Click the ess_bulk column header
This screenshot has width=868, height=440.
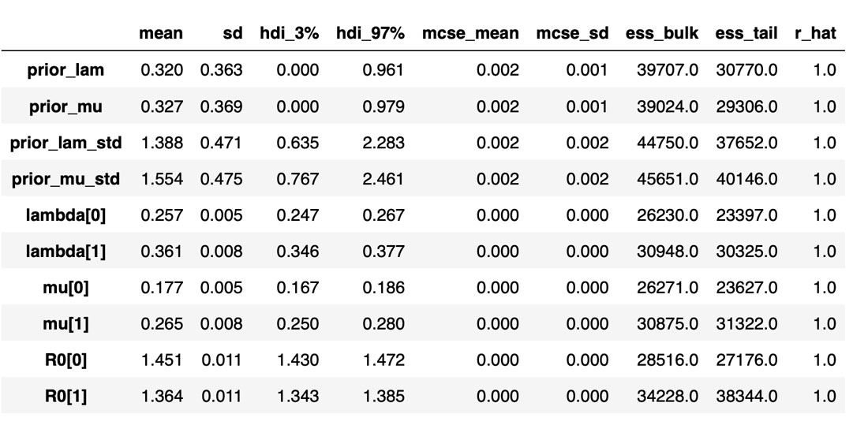(661, 33)
